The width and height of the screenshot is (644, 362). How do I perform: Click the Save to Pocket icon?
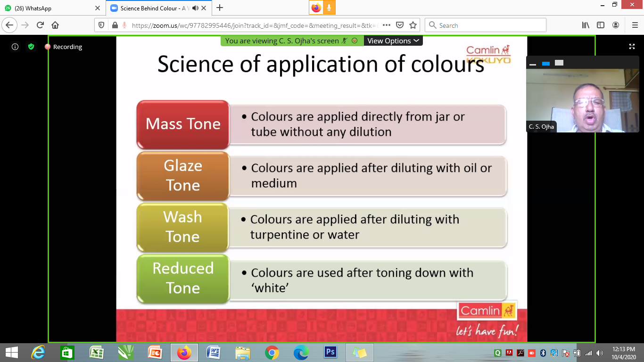400,25
